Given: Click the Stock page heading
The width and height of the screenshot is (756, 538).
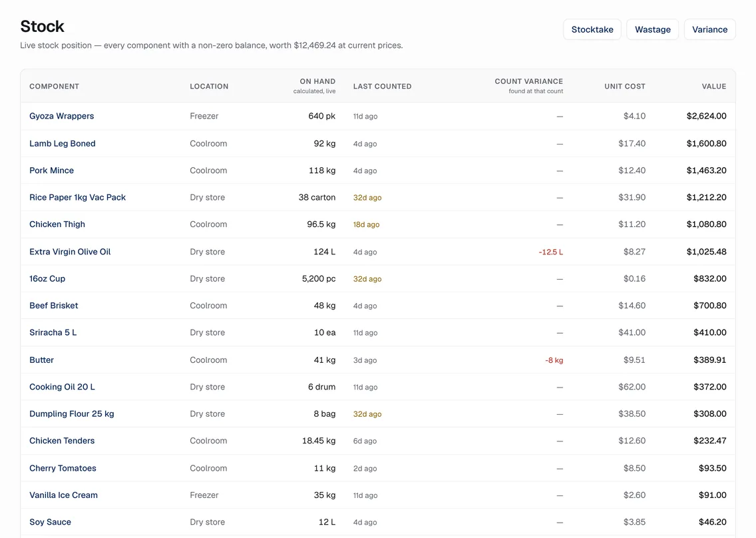Looking at the screenshot, I should [42, 27].
